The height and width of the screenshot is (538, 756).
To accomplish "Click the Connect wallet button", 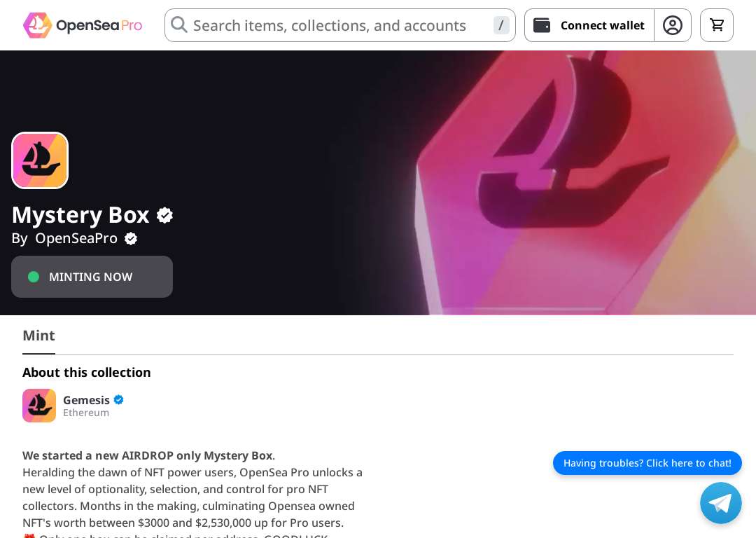I will (x=589, y=25).
